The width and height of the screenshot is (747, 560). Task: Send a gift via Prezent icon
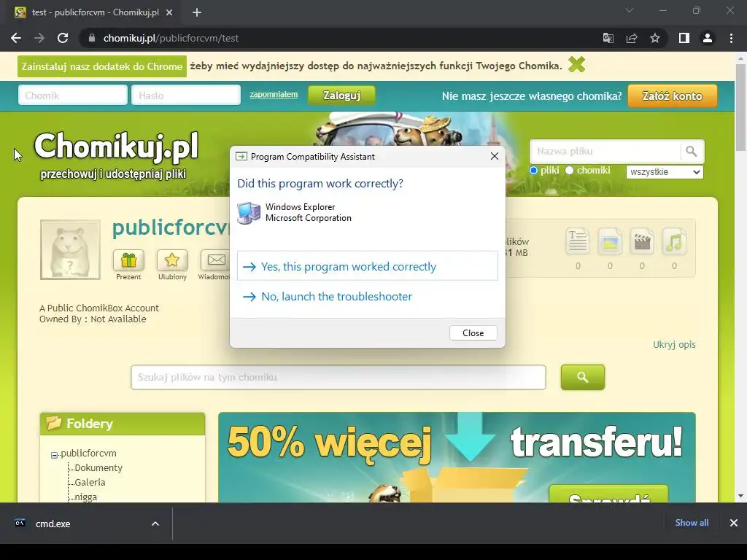click(x=128, y=260)
